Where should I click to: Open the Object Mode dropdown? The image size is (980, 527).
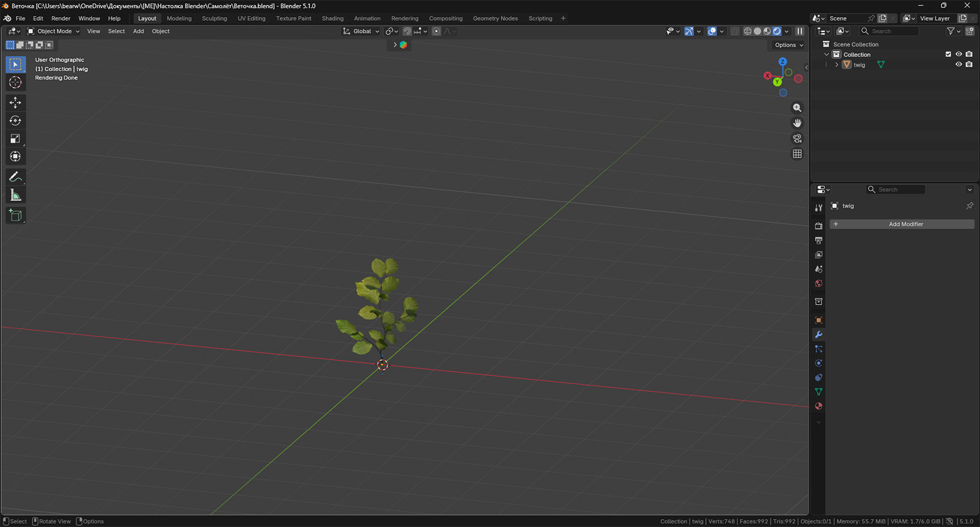coord(53,31)
